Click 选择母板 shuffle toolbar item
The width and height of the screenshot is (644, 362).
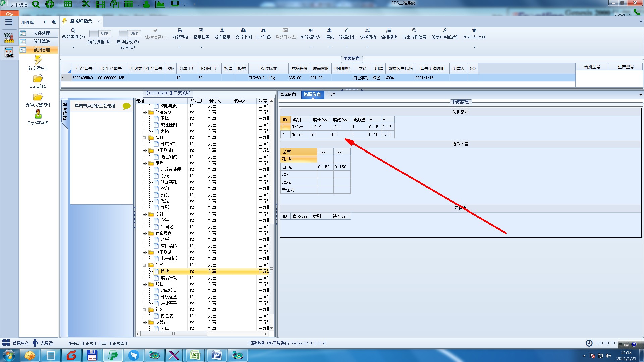point(368,34)
